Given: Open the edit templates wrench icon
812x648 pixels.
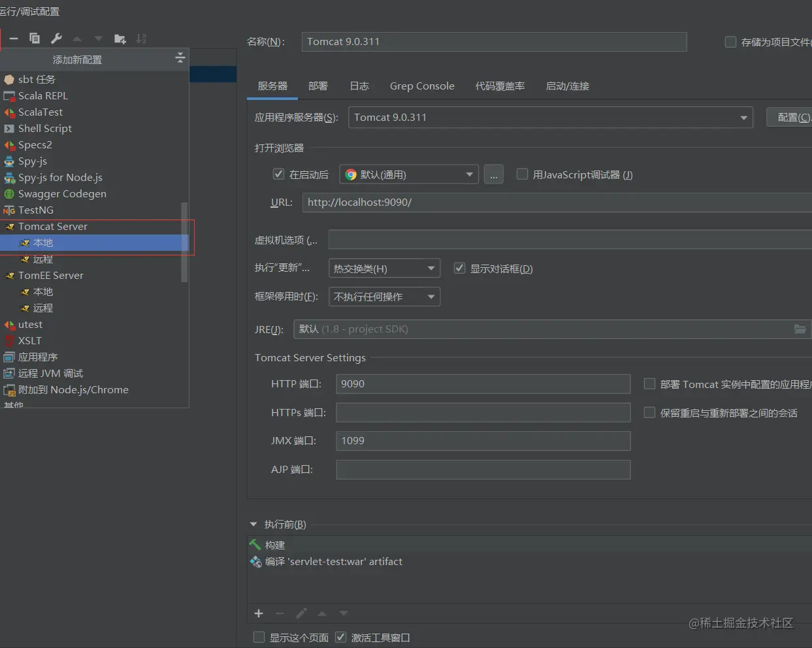Looking at the screenshot, I should pos(56,39).
